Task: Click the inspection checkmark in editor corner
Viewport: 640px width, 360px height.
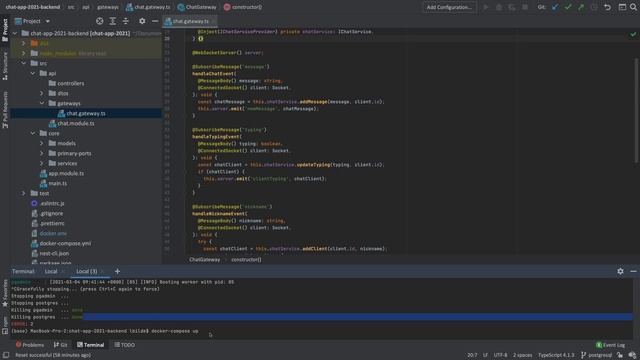Action: (633, 34)
